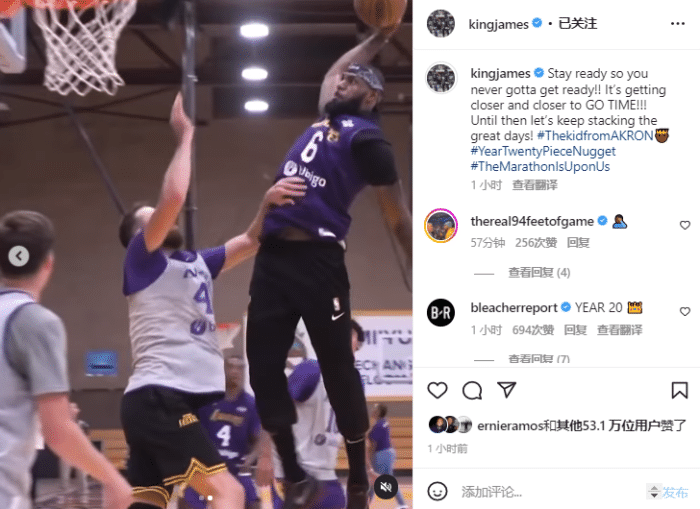Open the #ThekidfromAKRON hashtag
The height and width of the screenshot is (509, 700).
tap(595, 136)
